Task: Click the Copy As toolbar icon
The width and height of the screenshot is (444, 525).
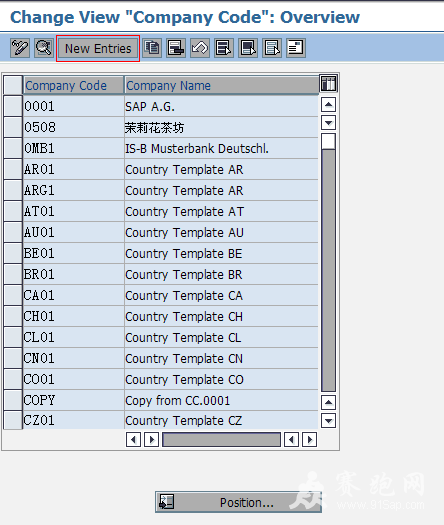Action: (x=152, y=48)
